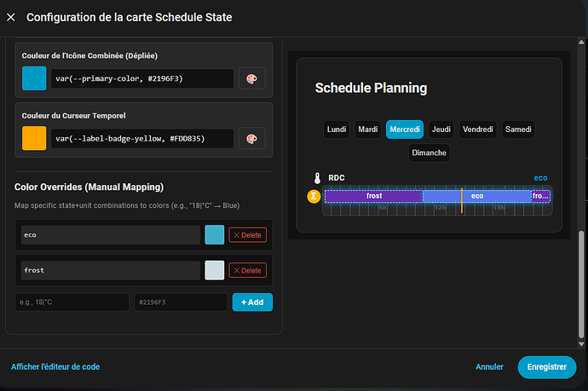Select the Lundi day tab
Viewport: 588px width, 391px height.
(x=337, y=129)
